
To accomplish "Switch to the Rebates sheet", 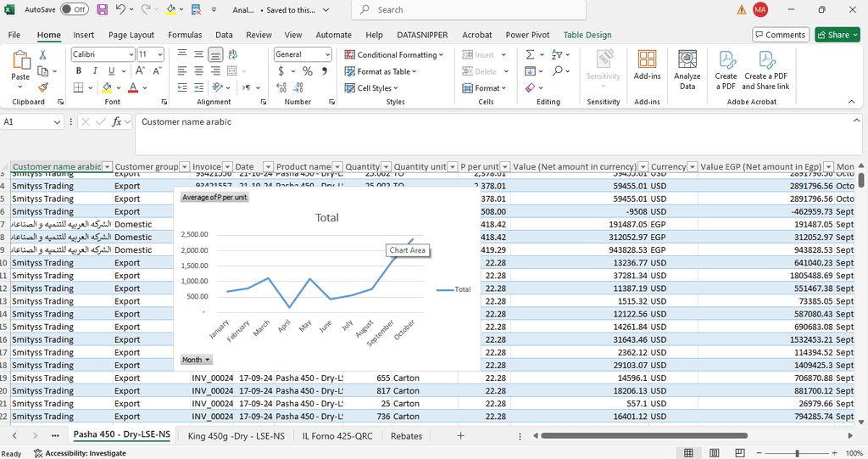I will point(406,436).
